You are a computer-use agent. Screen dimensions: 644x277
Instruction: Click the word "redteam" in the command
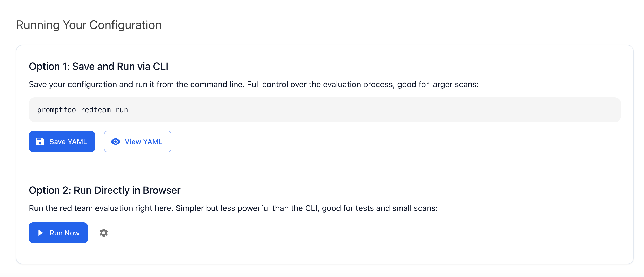pos(96,110)
